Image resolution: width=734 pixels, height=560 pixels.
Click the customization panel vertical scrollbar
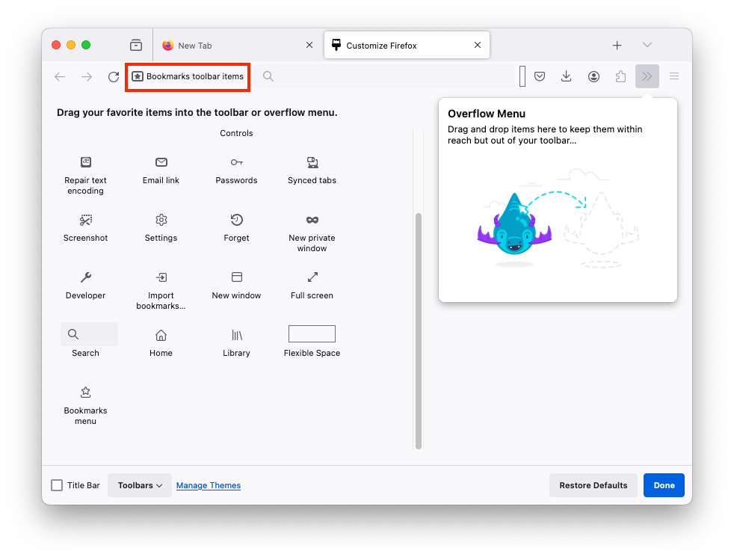tap(419, 329)
